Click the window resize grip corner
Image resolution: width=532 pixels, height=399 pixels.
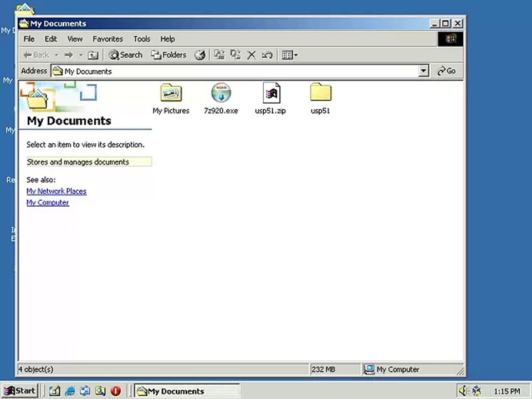[460, 371]
